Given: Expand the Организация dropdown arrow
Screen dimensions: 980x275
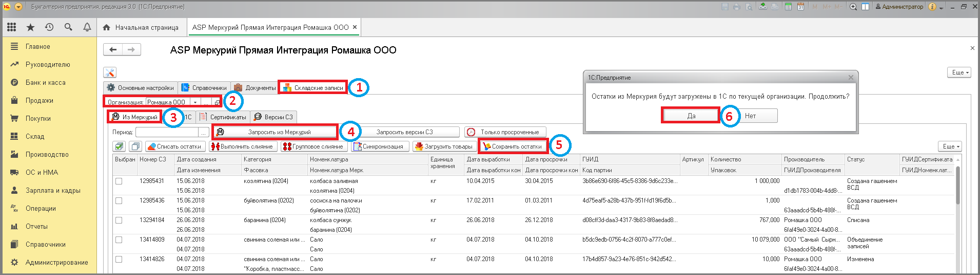Looking at the screenshot, I should click(195, 102).
